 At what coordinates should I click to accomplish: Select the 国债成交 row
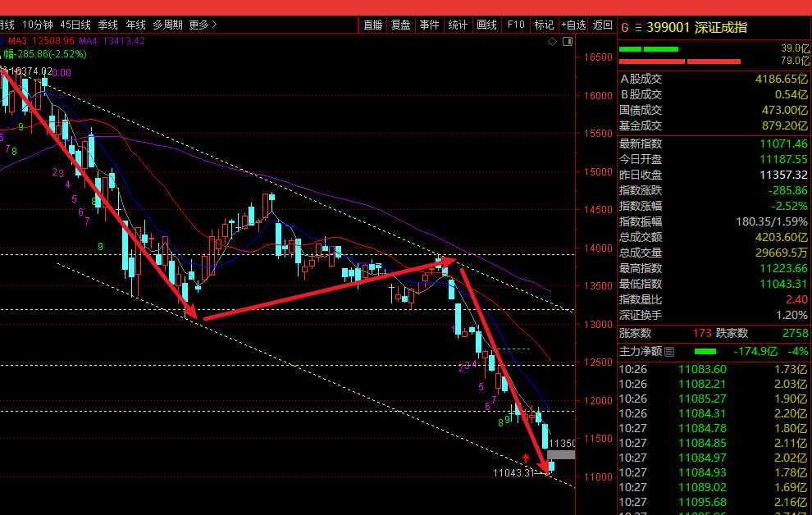tap(714, 110)
